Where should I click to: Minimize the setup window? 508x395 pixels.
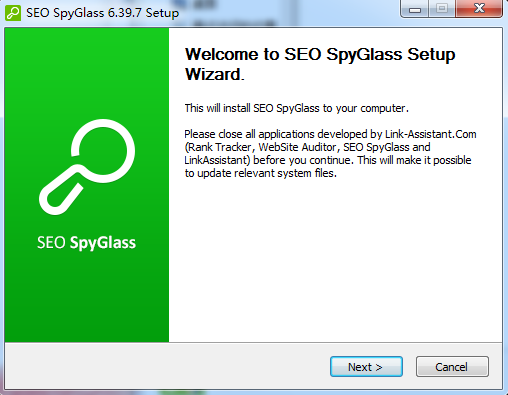[415, 9]
